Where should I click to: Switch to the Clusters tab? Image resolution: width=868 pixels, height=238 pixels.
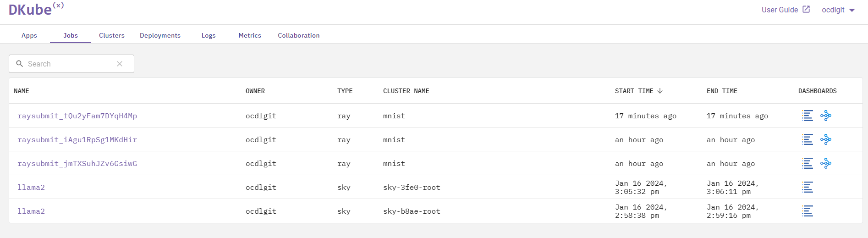point(112,35)
